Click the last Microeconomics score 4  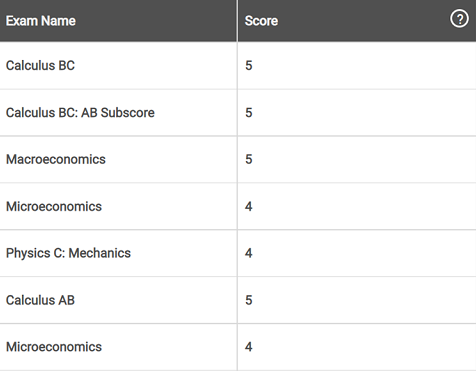pos(249,347)
